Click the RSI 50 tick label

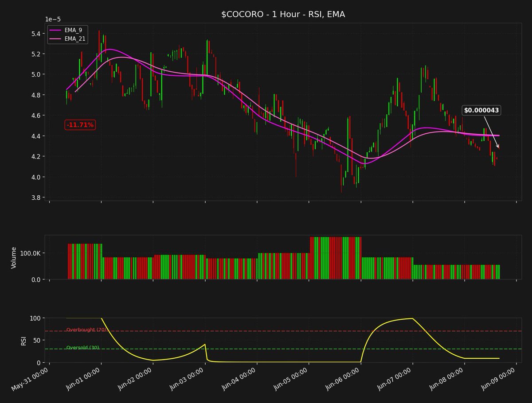[x=38, y=340]
